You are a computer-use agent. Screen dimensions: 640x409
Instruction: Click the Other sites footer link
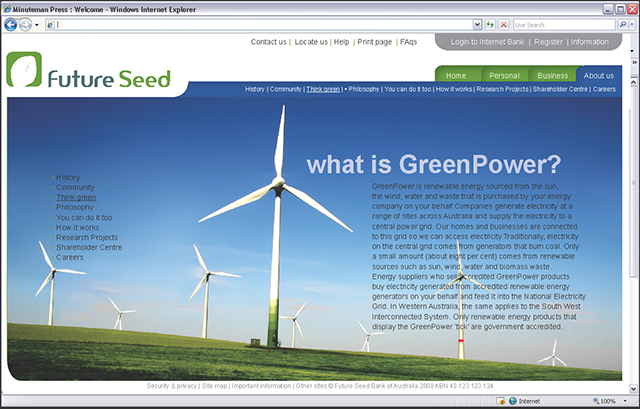(311, 386)
